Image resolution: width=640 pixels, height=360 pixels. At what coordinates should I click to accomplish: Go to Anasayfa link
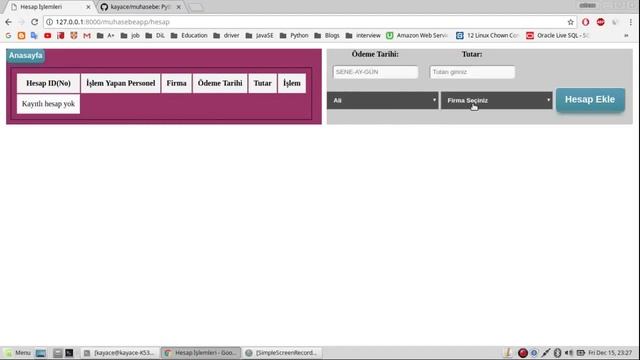[26, 56]
